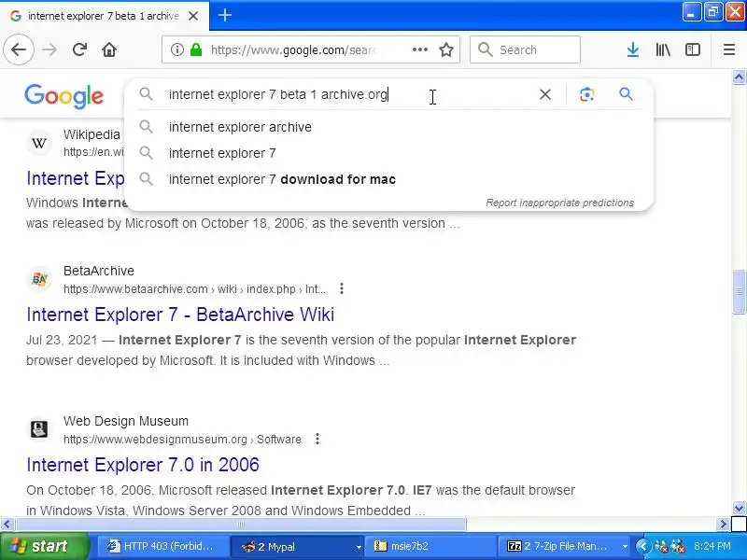Click the vertical scrollbar thumb
747x560 pixels.
[739, 291]
